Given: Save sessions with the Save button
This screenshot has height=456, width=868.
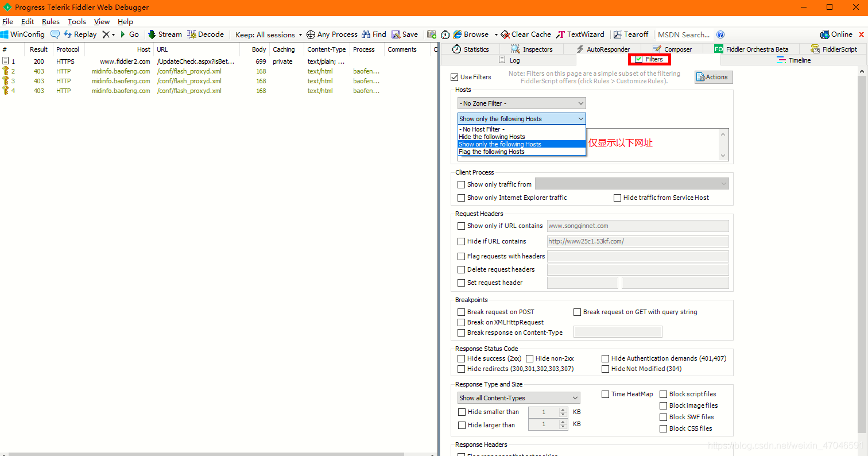Looking at the screenshot, I should click(405, 34).
